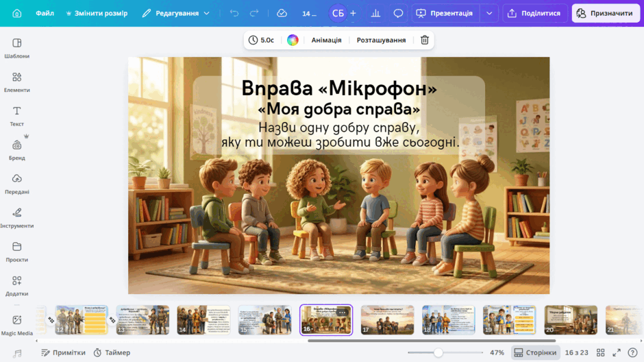Open Додатки panel in sidebar
Image resolution: width=644 pixels, height=362 pixels.
click(17, 286)
